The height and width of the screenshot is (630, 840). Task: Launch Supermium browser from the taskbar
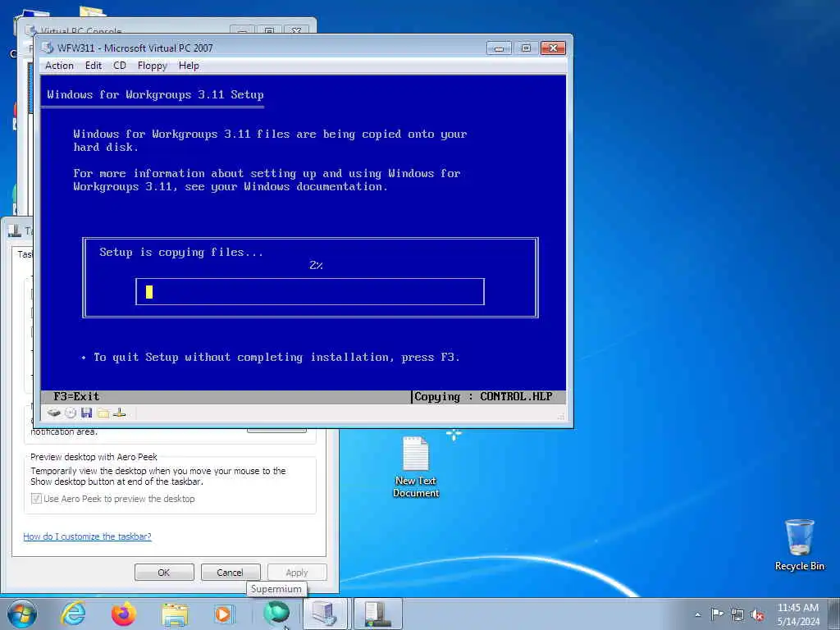click(x=276, y=613)
